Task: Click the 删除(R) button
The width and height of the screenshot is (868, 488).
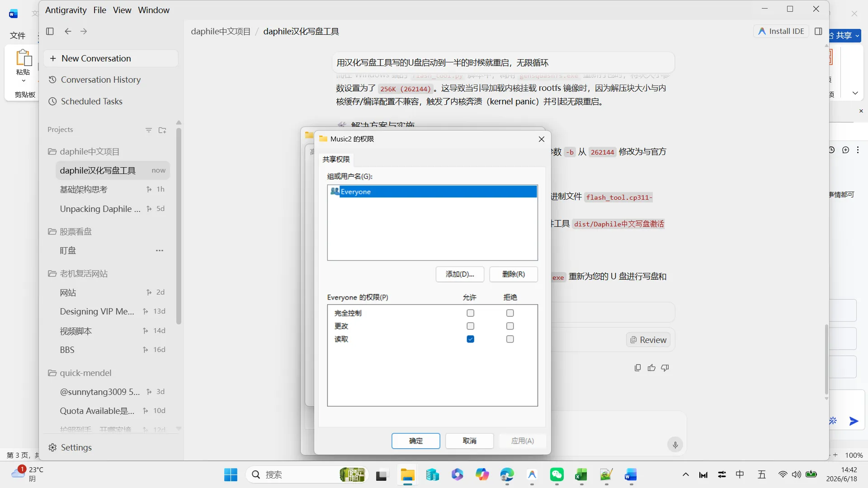Action: point(514,274)
